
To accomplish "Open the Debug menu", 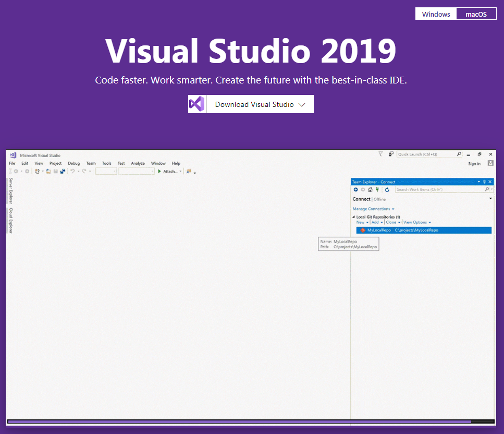I will [x=73, y=163].
